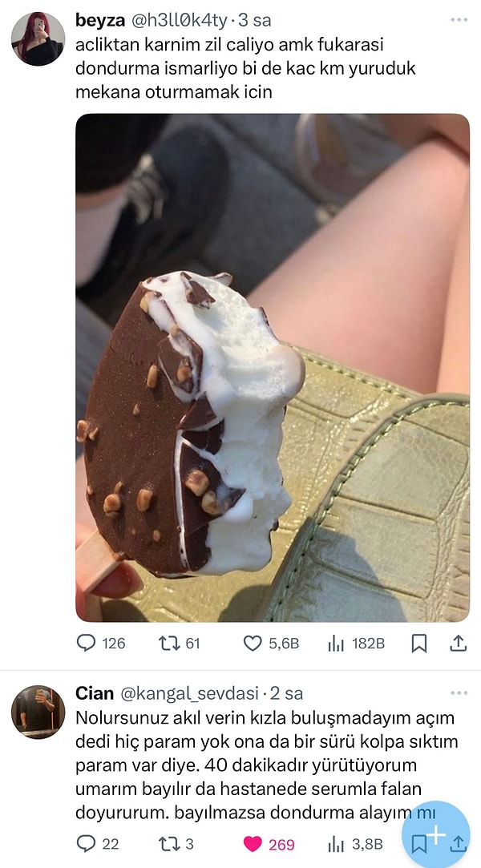Retweet beyza's tweet with 61 retweets

(168, 643)
